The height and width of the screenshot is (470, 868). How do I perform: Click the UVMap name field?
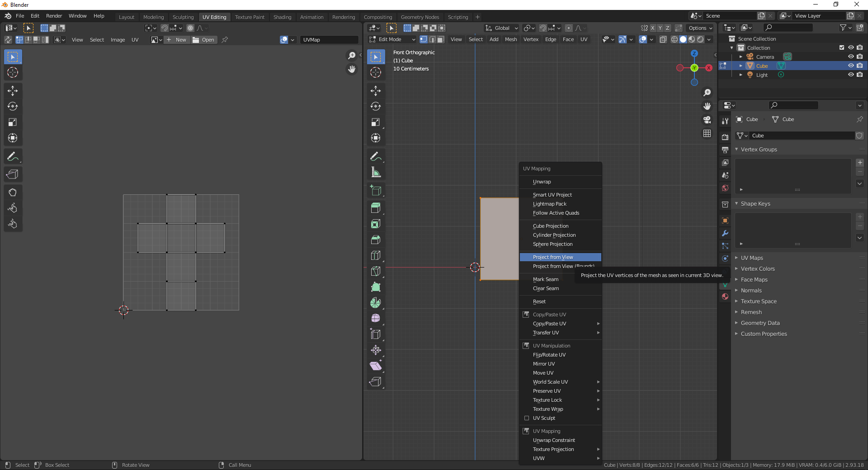[329, 40]
